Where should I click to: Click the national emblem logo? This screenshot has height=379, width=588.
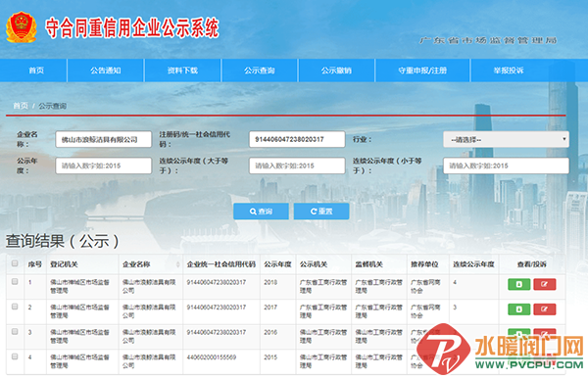[x=21, y=27]
